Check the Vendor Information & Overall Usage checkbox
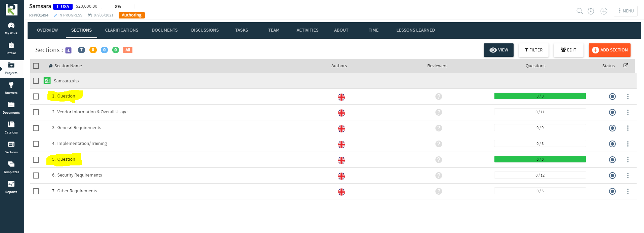Screen dimensions: 644x233 (x=36, y=112)
